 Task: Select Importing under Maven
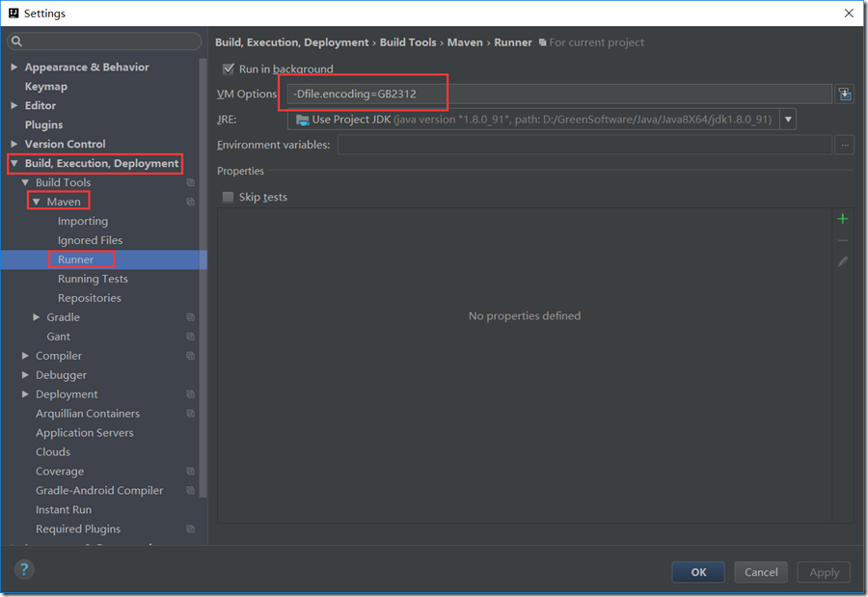point(83,221)
